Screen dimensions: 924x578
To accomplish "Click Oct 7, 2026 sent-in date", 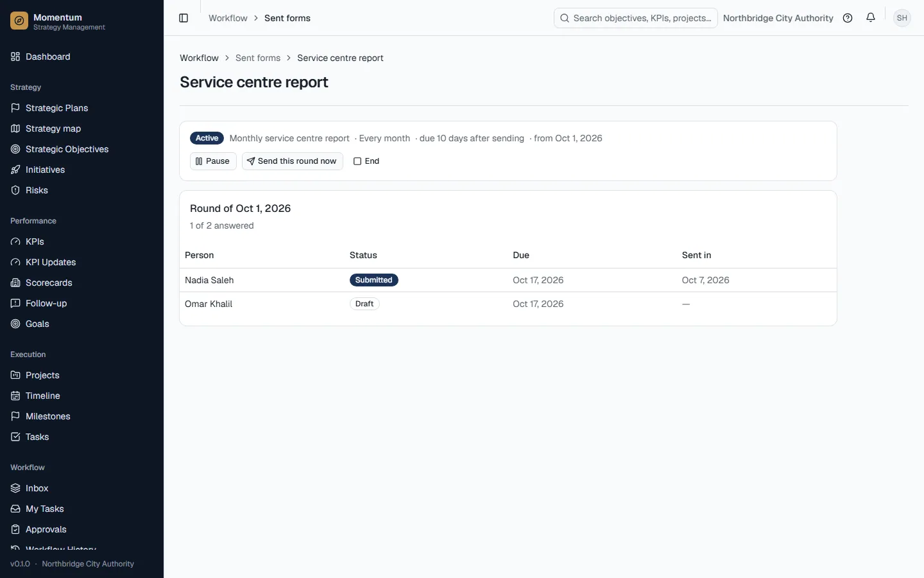I will tap(705, 280).
